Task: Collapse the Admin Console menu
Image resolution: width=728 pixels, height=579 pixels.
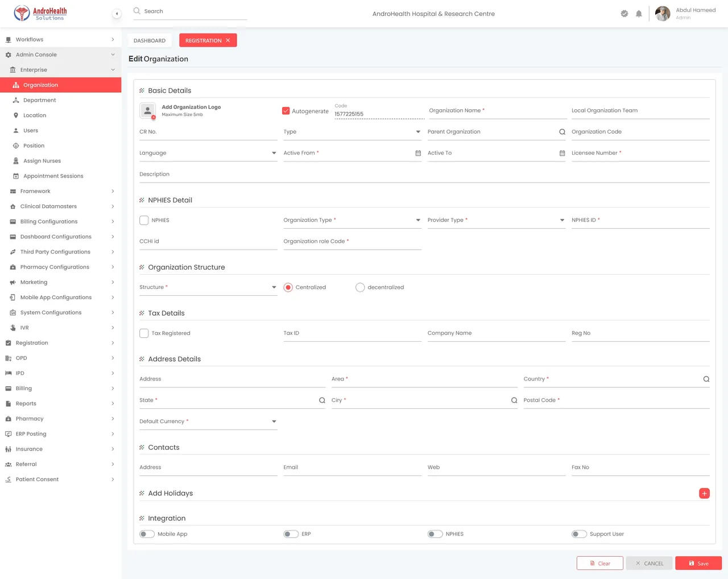Action: tap(60, 55)
